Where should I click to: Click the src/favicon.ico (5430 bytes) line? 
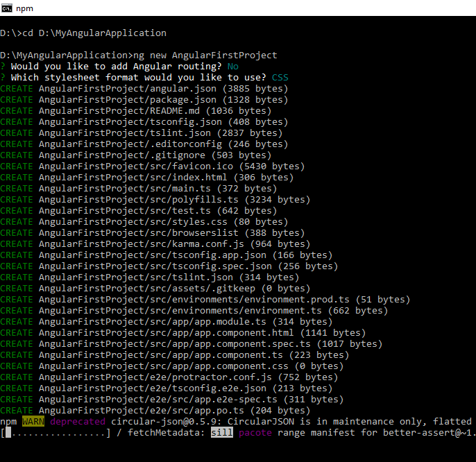(x=153, y=166)
